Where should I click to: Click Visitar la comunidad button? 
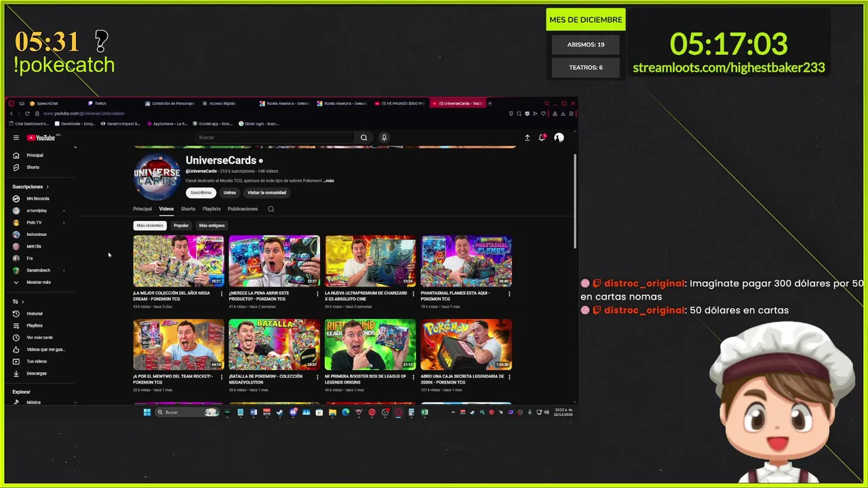(x=267, y=192)
